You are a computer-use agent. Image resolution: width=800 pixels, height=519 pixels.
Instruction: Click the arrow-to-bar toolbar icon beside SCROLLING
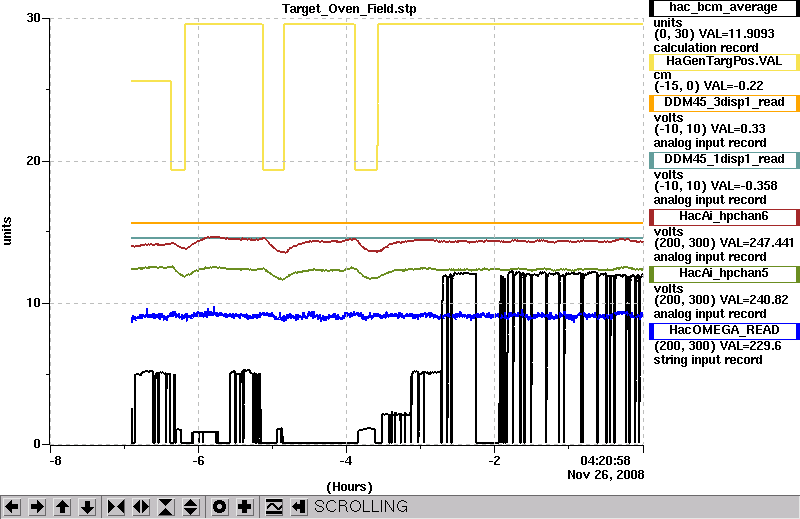point(299,507)
